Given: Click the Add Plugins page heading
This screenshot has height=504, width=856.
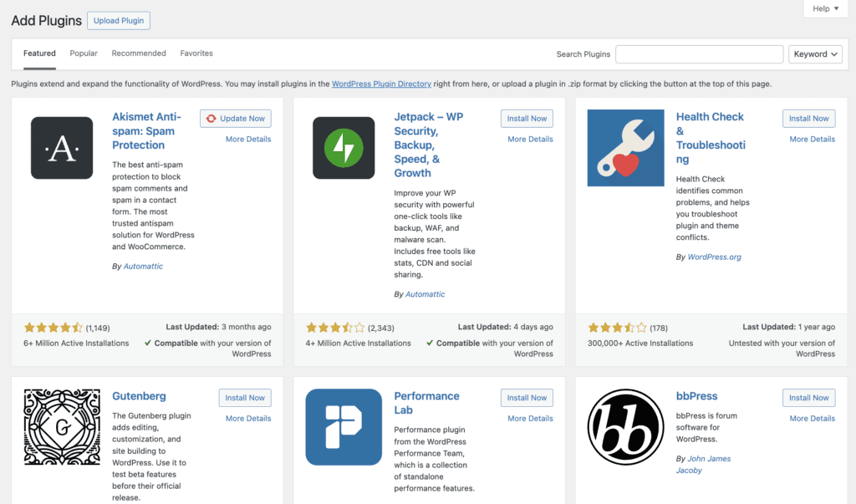Looking at the screenshot, I should coord(47,21).
